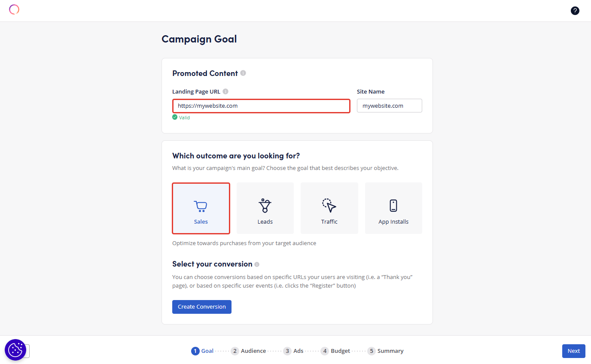This screenshot has height=364, width=591.
Task: Open the Budget step
Action: point(335,351)
